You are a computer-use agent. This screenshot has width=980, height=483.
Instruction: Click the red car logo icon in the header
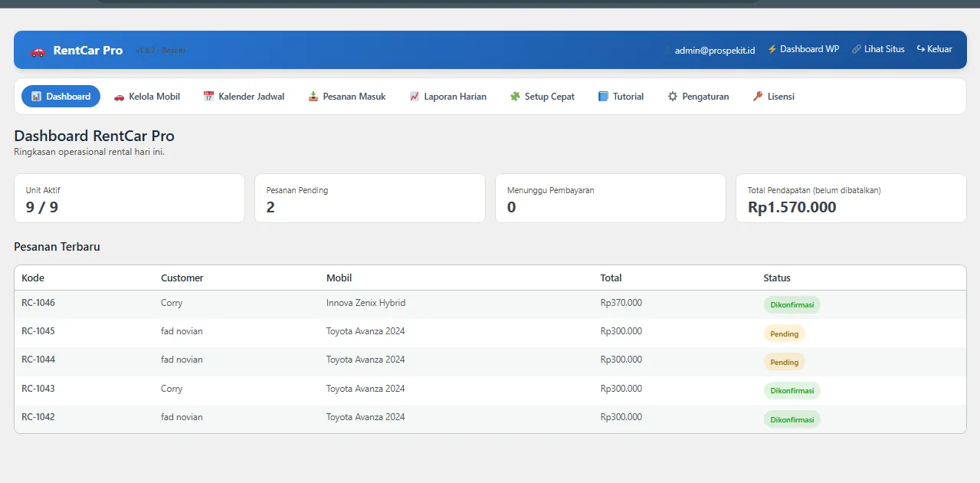click(x=38, y=51)
